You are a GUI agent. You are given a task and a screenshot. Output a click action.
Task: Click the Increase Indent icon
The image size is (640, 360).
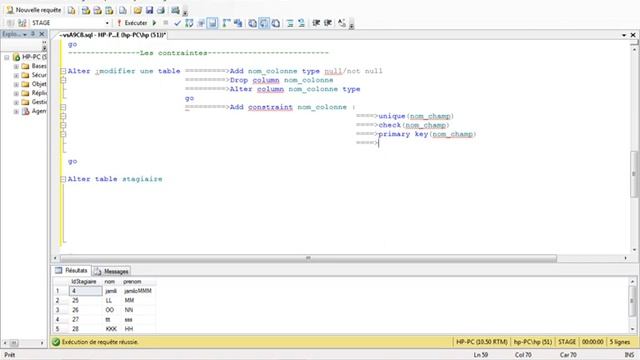(x=328, y=23)
